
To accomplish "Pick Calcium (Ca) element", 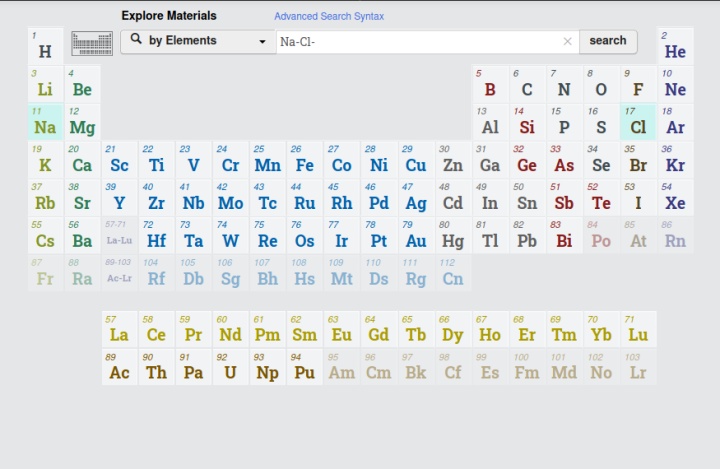I will click(x=82, y=160).
